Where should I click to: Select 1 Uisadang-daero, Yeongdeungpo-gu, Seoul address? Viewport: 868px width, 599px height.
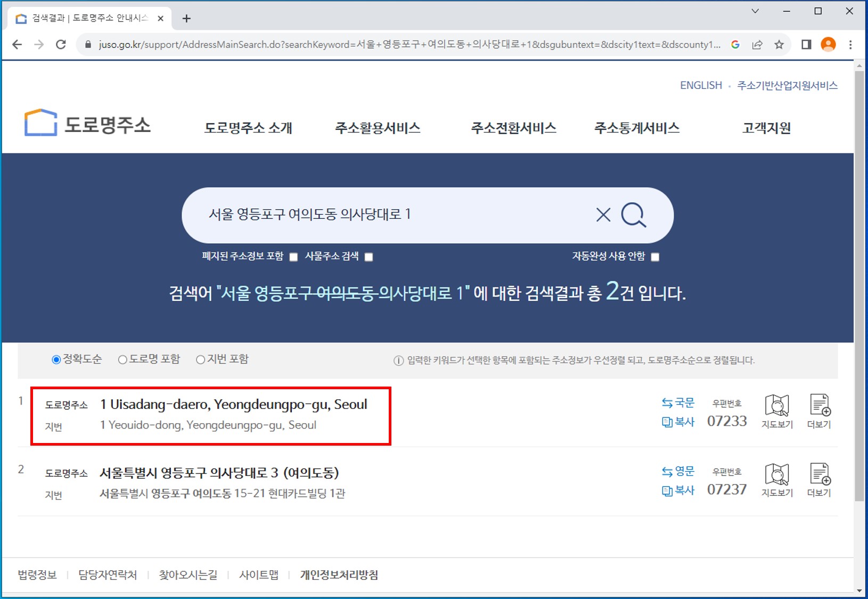coord(234,405)
